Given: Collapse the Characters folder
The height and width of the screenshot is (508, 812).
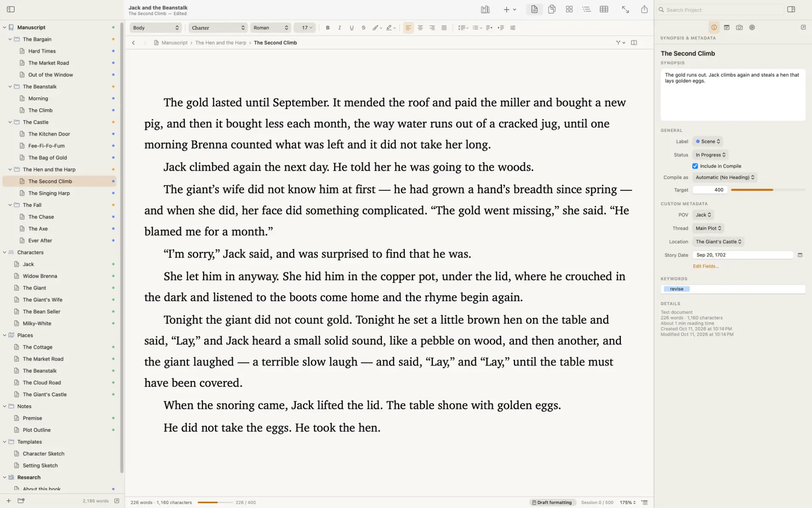Looking at the screenshot, I should tap(5, 252).
